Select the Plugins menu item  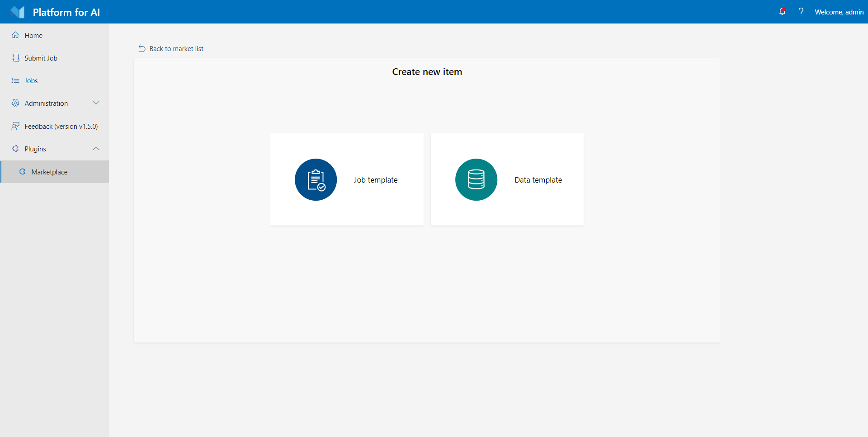click(x=54, y=149)
